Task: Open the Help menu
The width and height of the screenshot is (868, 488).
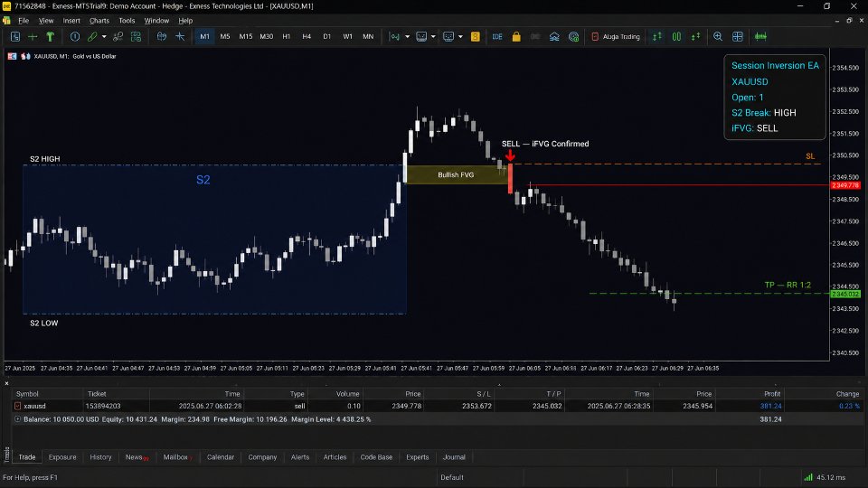Action: (x=185, y=21)
